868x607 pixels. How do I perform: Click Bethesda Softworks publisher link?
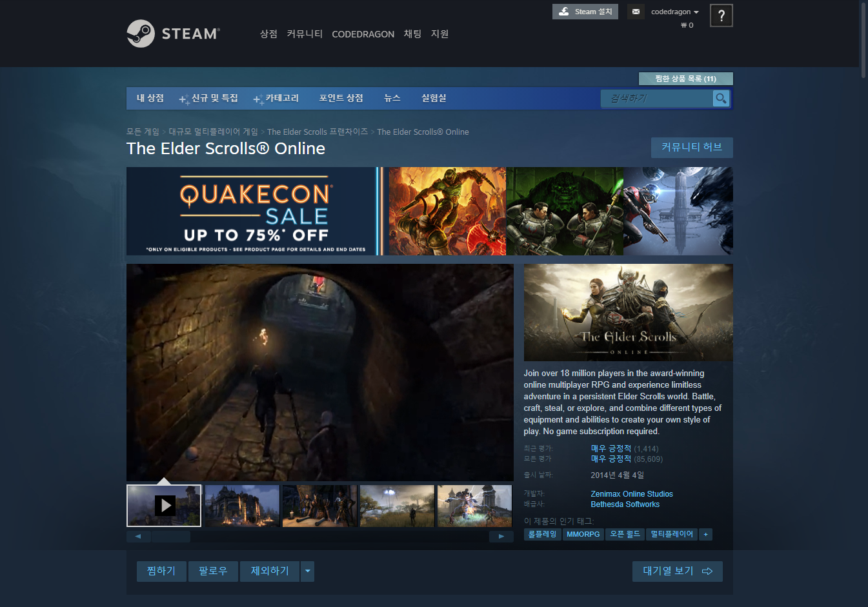(625, 504)
